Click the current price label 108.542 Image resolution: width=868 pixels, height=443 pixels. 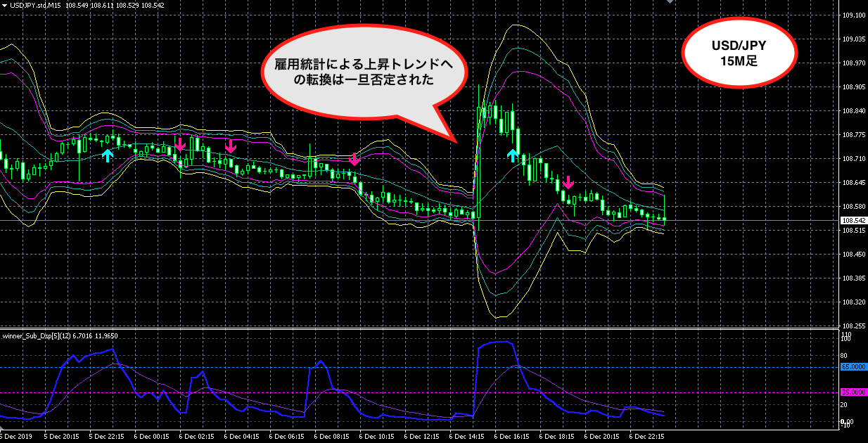(x=853, y=221)
